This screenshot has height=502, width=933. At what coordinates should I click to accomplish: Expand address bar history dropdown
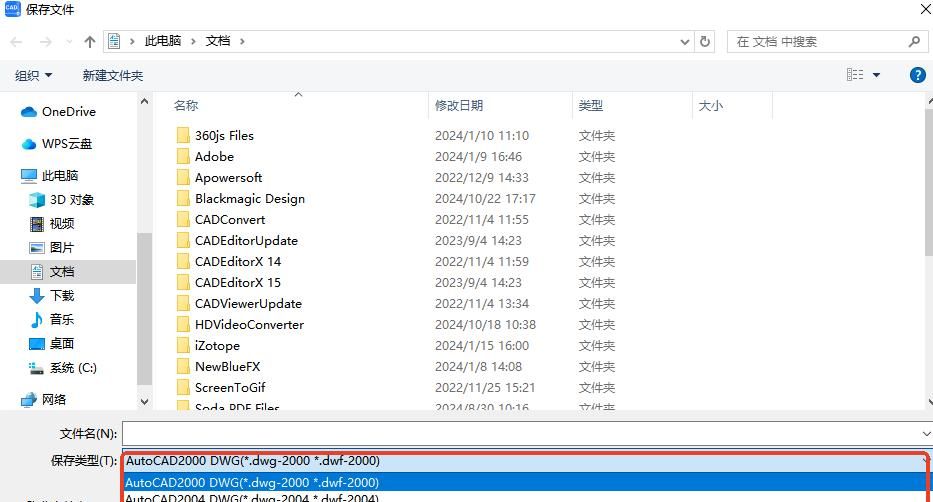point(685,42)
